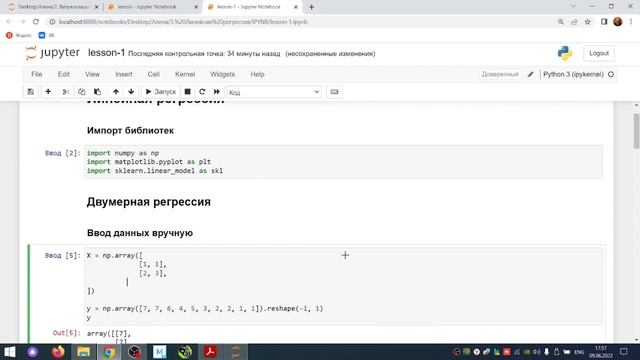The width and height of the screenshot is (640, 360).
Task: Open the browser zoom magnifier icon
Action: (561, 22)
